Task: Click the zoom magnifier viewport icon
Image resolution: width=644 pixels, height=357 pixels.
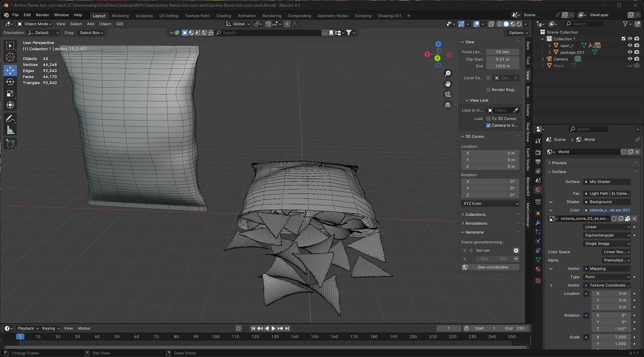Action: (x=448, y=73)
